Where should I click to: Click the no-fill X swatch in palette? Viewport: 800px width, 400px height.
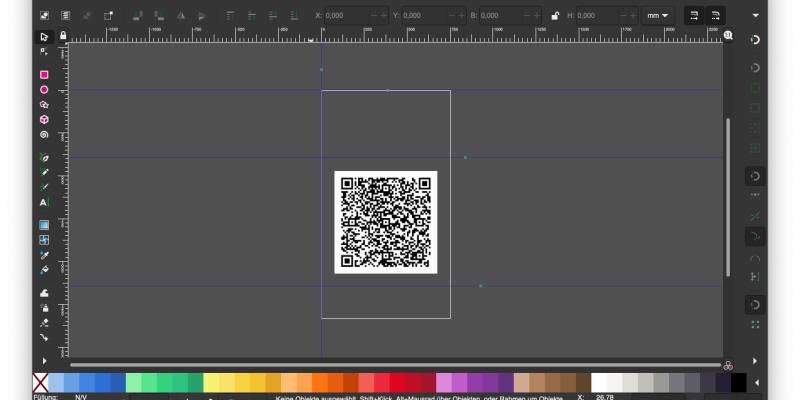[40, 383]
